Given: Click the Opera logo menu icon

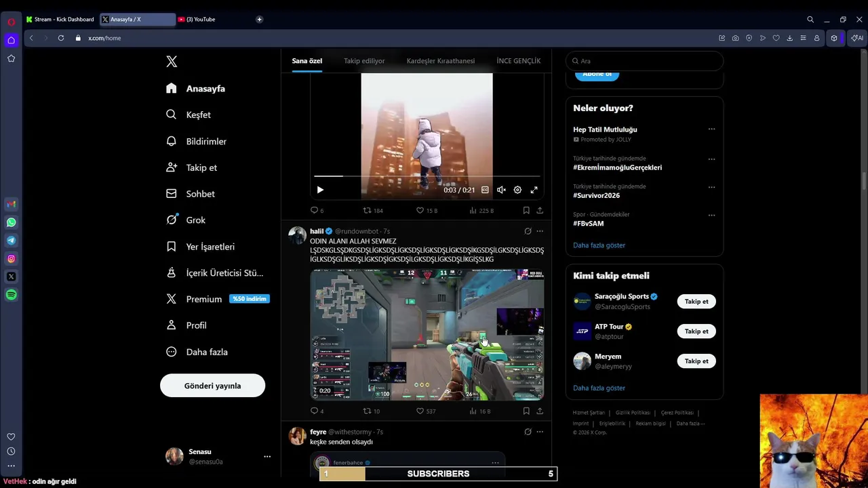Looking at the screenshot, I should pyautogui.click(x=12, y=22).
